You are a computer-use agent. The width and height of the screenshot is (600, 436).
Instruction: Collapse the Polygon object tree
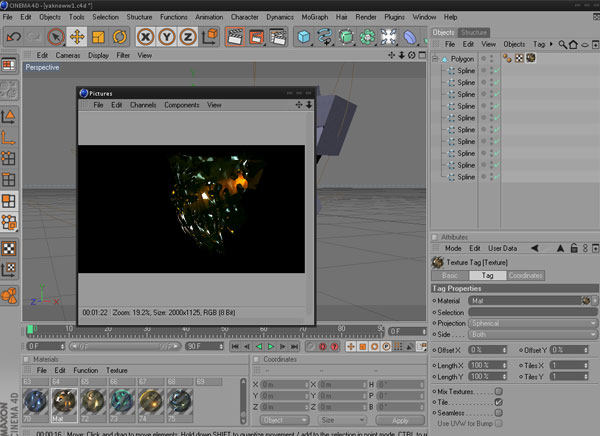435,59
